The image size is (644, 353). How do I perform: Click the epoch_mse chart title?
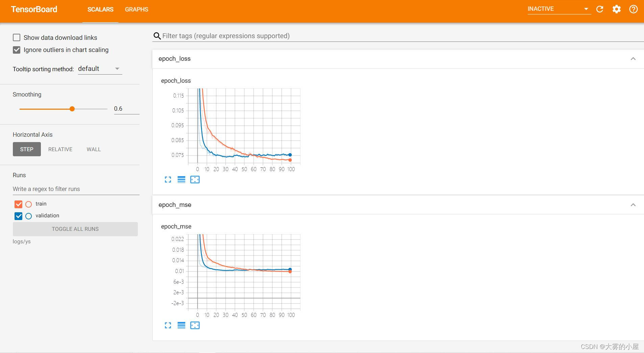(176, 226)
